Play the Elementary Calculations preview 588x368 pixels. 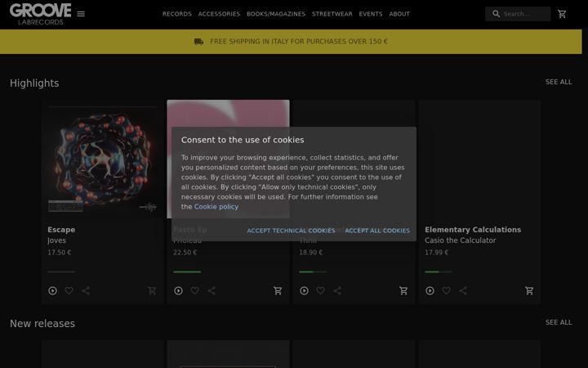(x=430, y=290)
